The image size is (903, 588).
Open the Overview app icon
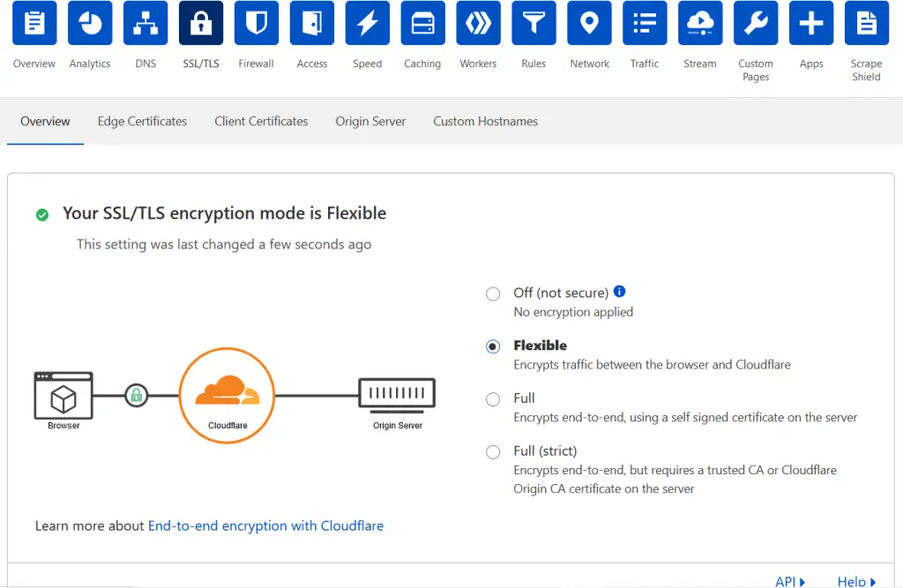tap(34, 23)
